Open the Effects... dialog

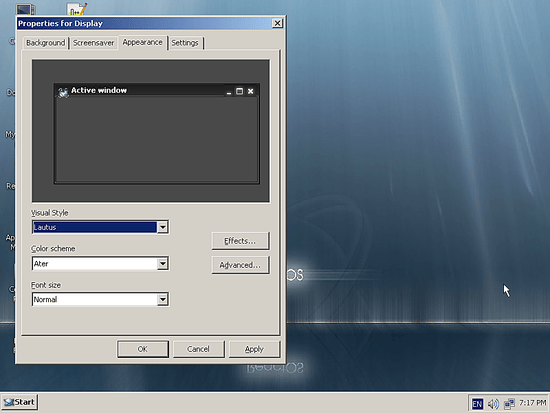coord(240,241)
